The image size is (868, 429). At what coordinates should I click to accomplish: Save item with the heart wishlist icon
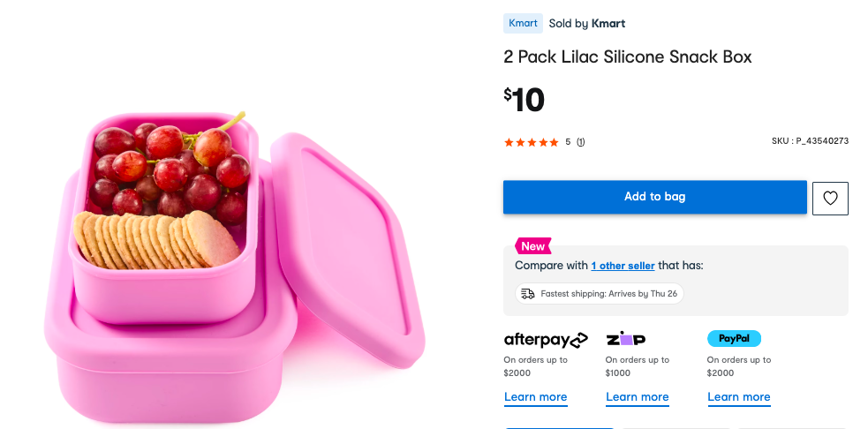pyautogui.click(x=830, y=198)
